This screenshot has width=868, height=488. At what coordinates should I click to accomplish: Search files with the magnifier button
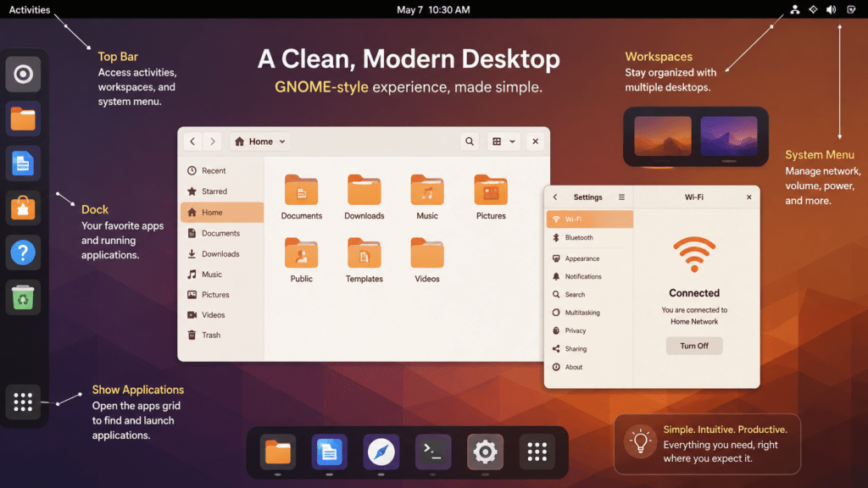470,141
